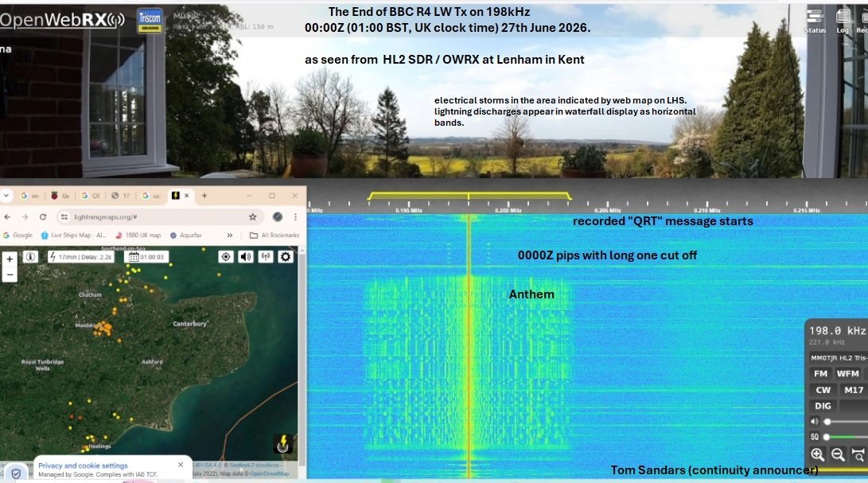Open the OpenWebRX Log panel
Image resolution: width=868 pixels, height=483 pixels.
click(843, 21)
